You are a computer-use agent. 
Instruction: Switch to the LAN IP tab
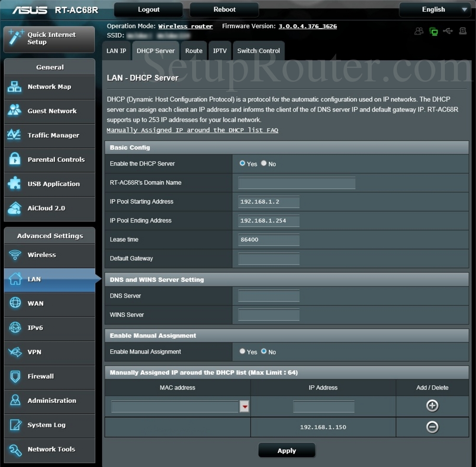[116, 51]
